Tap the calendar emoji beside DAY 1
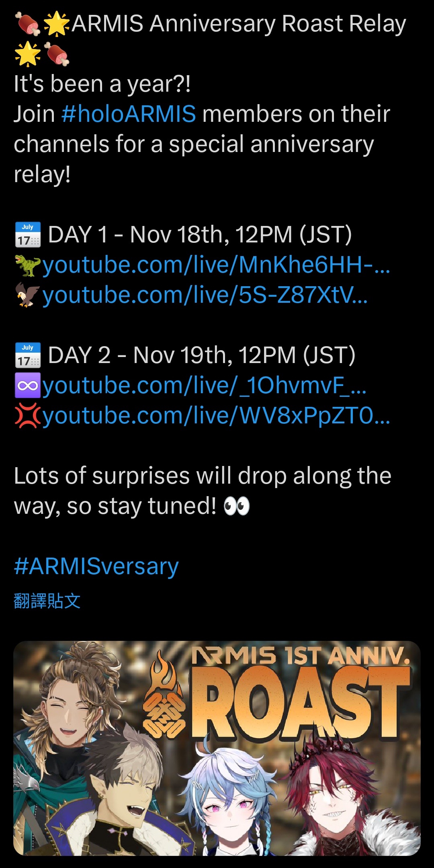The width and height of the screenshot is (434, 868). [x=28, y=234]
